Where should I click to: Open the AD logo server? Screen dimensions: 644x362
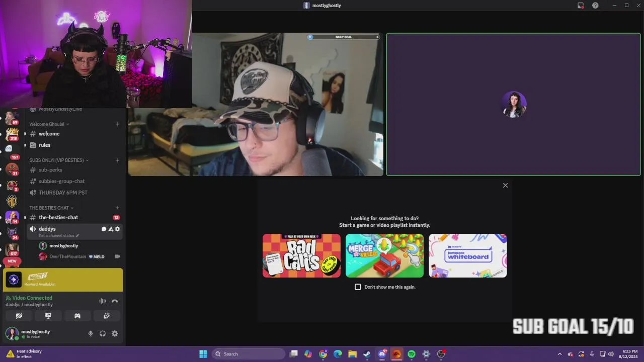coord(12,201)
